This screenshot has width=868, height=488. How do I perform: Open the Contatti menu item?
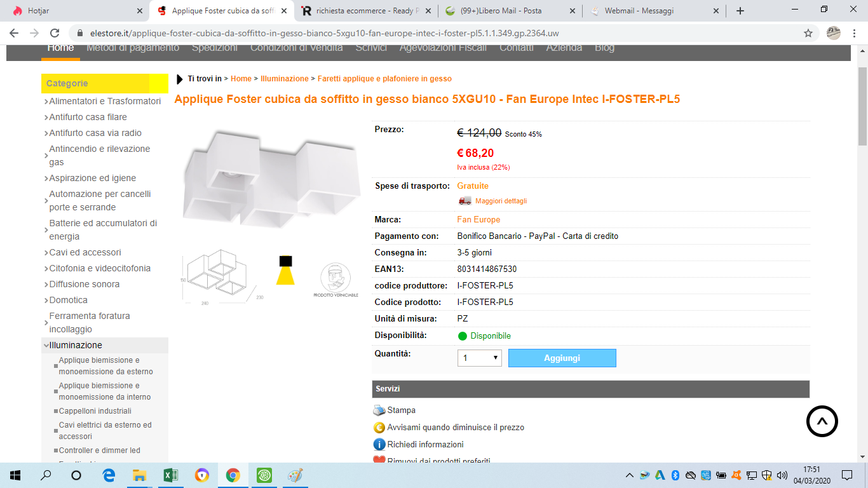516,48
